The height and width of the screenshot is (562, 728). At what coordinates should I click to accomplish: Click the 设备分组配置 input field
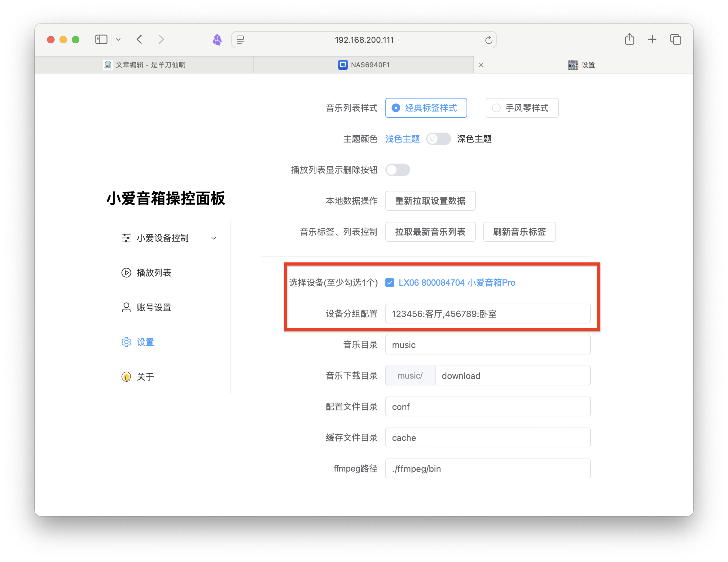pos(488,314)
